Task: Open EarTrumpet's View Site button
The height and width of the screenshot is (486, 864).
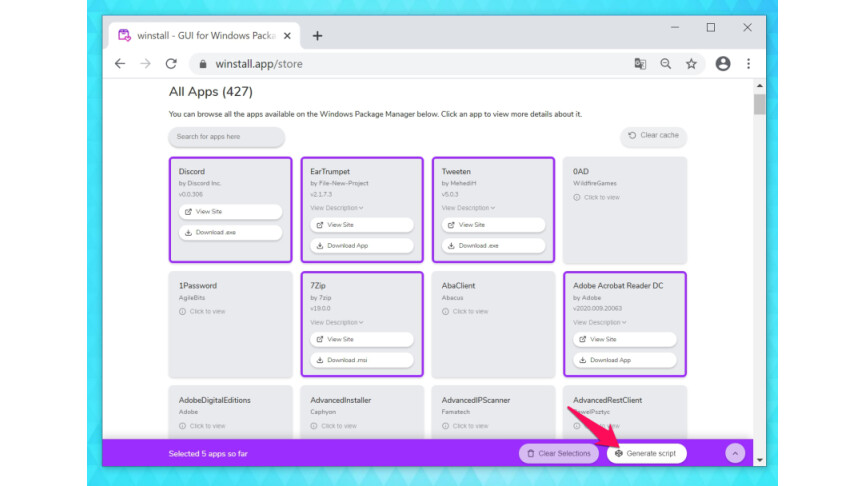Action: pos(362,225)
